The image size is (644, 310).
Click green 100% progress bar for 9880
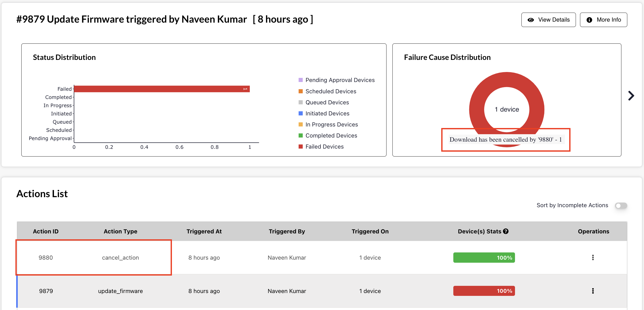click(x=484, y=258)
